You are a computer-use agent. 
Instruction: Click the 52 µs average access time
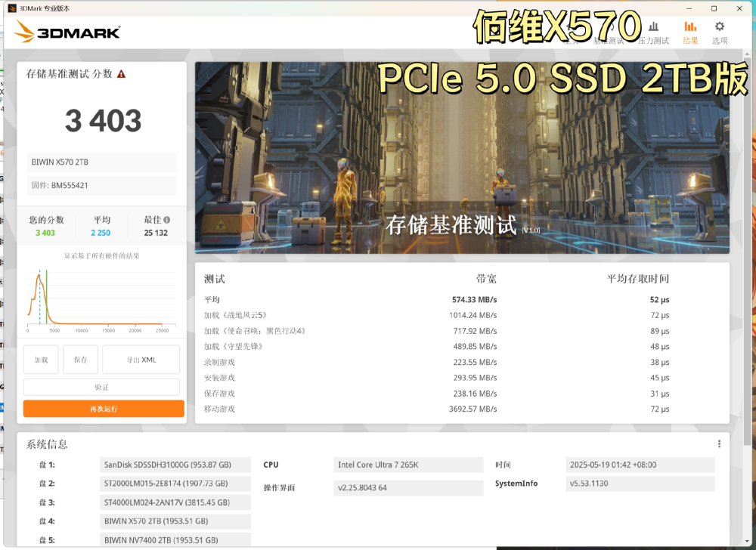click(x=659, y=300)
